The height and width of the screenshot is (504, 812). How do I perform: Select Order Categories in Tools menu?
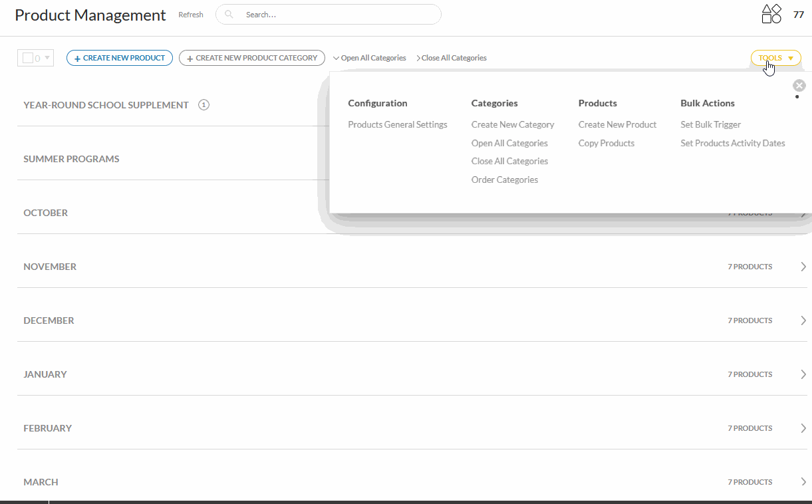pos(504,180)
